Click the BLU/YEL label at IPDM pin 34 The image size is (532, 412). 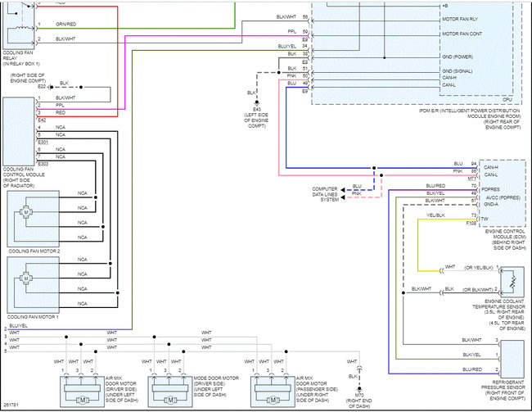tap(287, 46)
